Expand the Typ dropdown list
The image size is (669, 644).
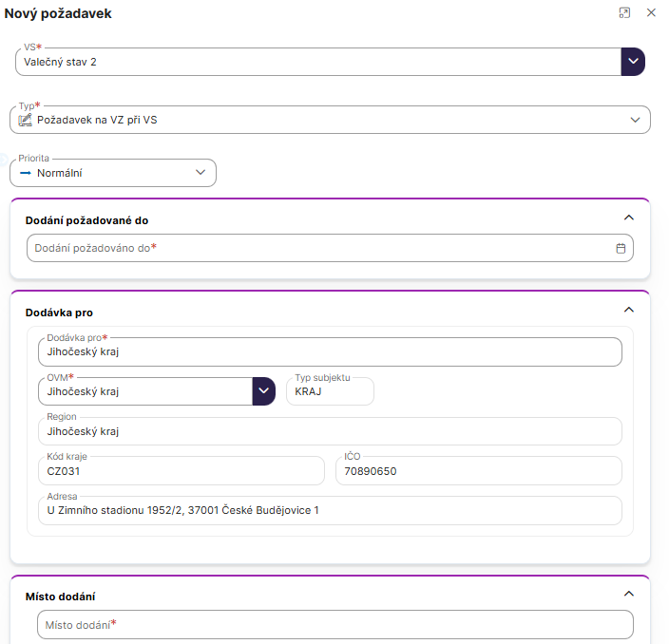(636, 120)
